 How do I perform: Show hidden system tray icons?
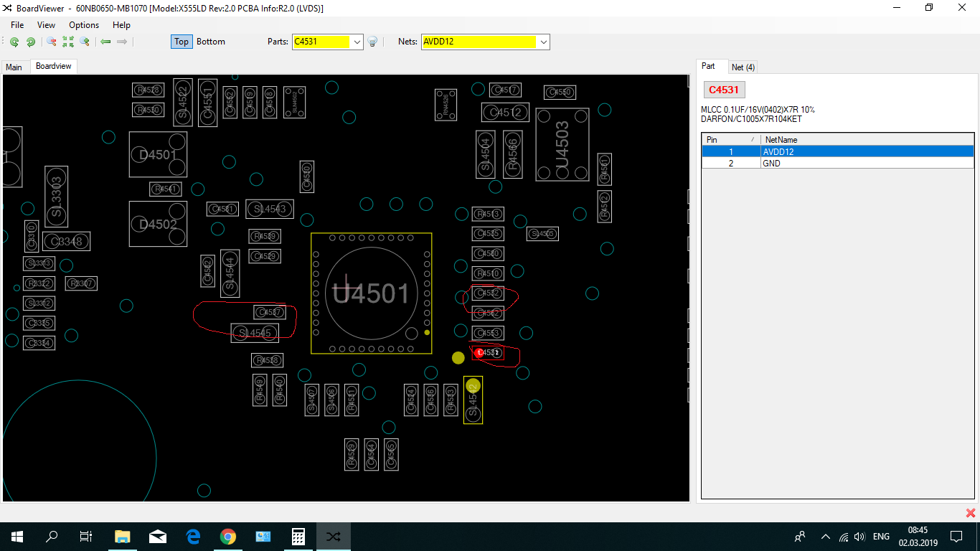(x=825, y=536)
